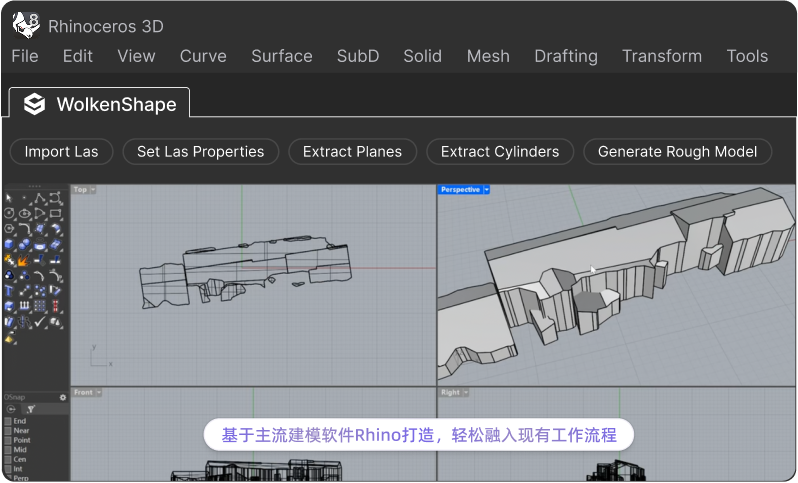Screen dimensions: 798x483
Task: Select the Explode orange burst tool
Action: (24, 260)
